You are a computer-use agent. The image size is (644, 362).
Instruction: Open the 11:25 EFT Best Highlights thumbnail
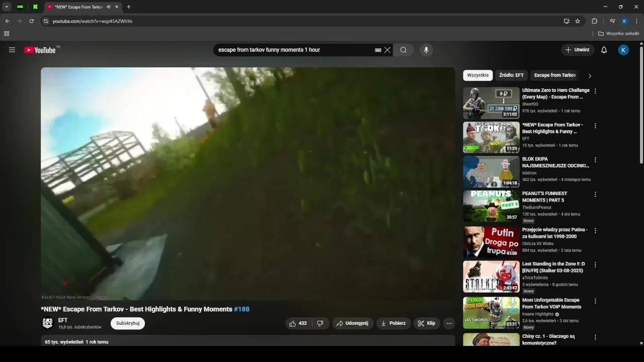coord(491,137)
